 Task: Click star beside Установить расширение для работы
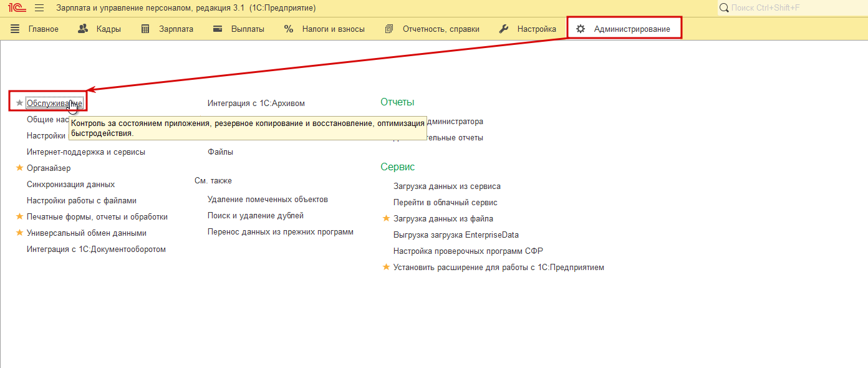tap(386, 268)
